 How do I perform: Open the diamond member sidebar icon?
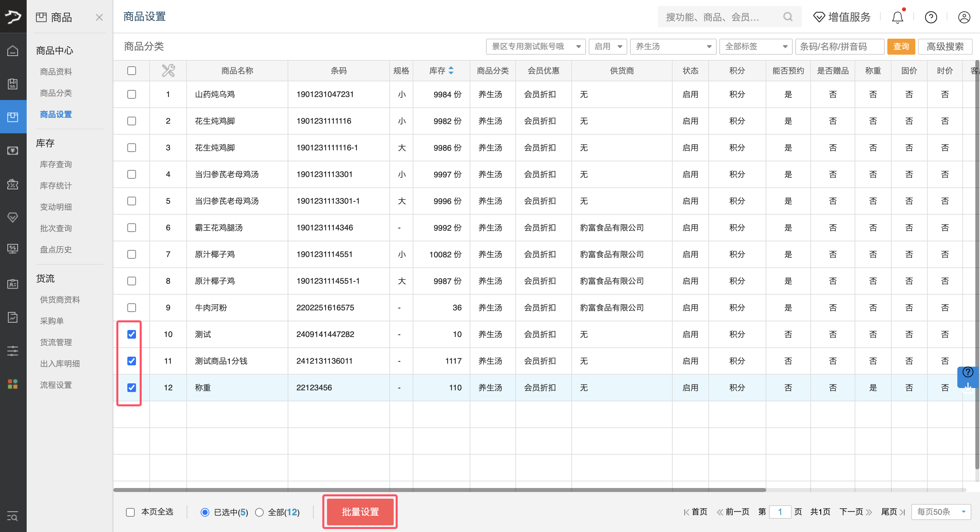[13, 217]
